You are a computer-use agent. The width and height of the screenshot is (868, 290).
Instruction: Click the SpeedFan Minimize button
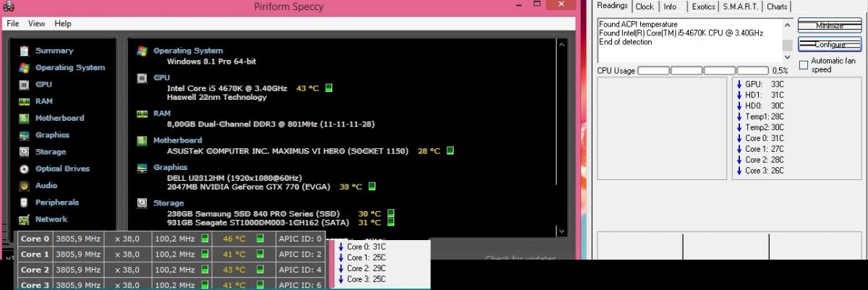(830, 25)
